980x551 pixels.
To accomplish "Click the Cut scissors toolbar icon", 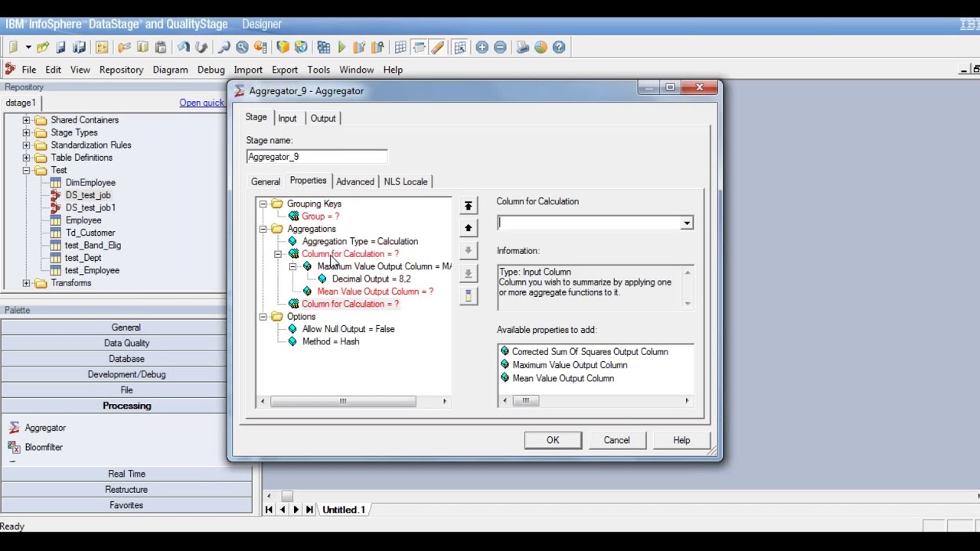I will tap(124, 47).
